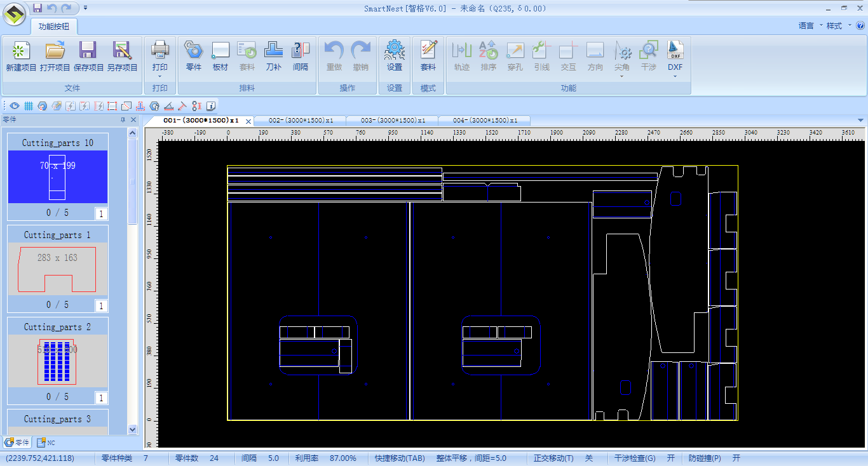The image size is (868, 466).
Task: Click the quick-access undo arrow
Action: coord(52,8)
